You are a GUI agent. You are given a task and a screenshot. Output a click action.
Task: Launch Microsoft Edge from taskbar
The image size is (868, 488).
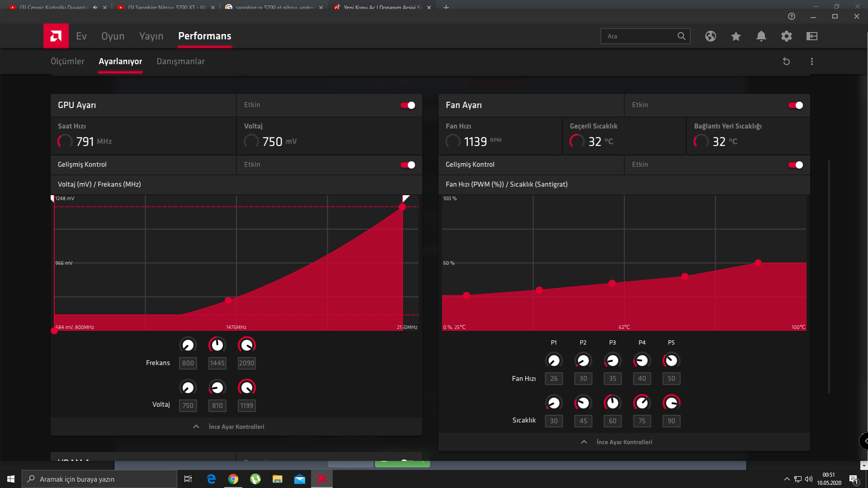(x=211, y=479)
